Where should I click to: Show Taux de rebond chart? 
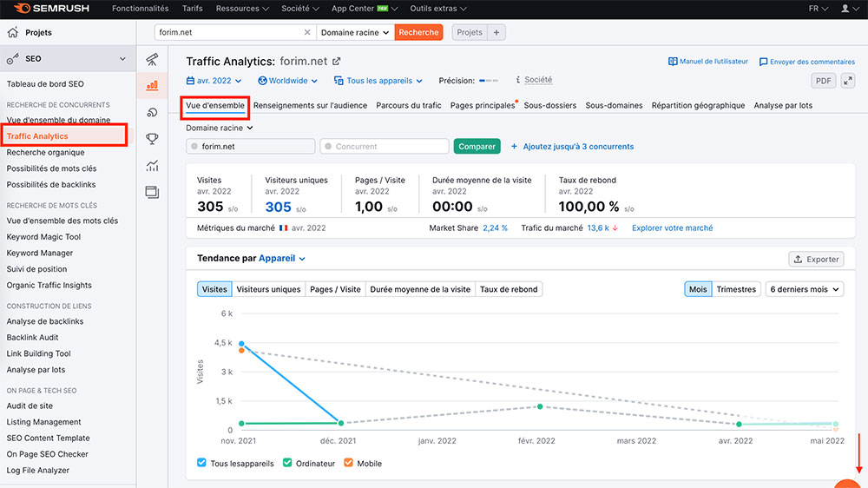click(509, 289)
